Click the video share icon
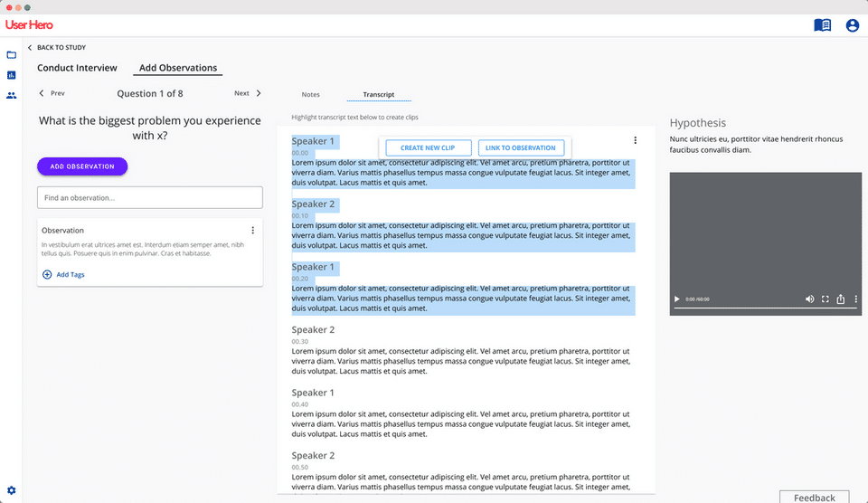868x503 pixels. tap(840, 299)
